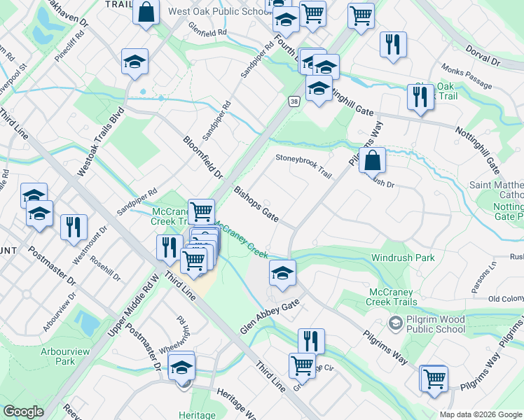
Task: Open the restaurant marker on Nottinghill Gate
Action: coord(421,98)
